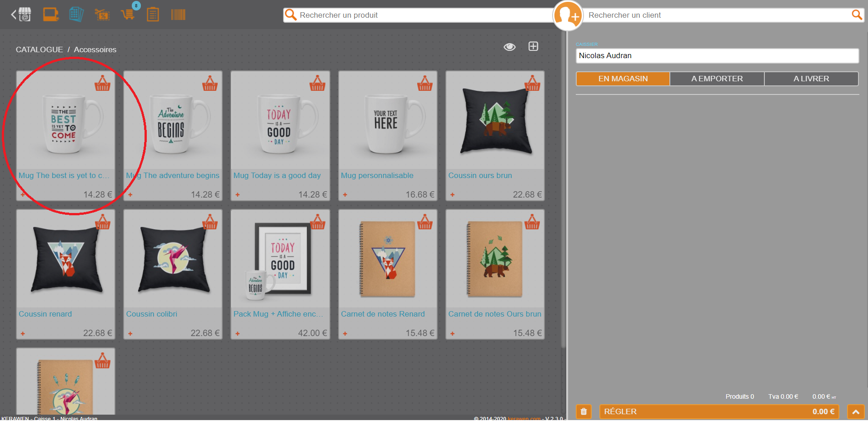Screen dimensions: 868x421
Task: Click the Coussin colibri product name
Action: 152,314
